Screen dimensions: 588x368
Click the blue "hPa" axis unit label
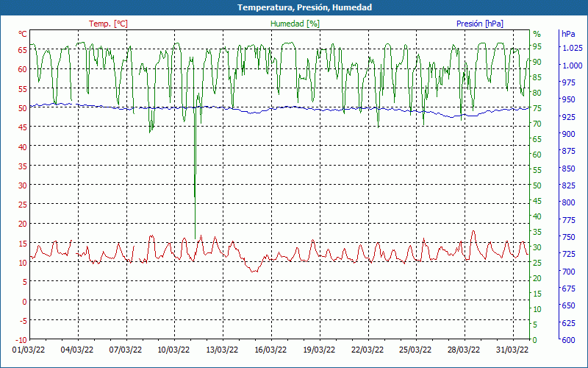568,34
